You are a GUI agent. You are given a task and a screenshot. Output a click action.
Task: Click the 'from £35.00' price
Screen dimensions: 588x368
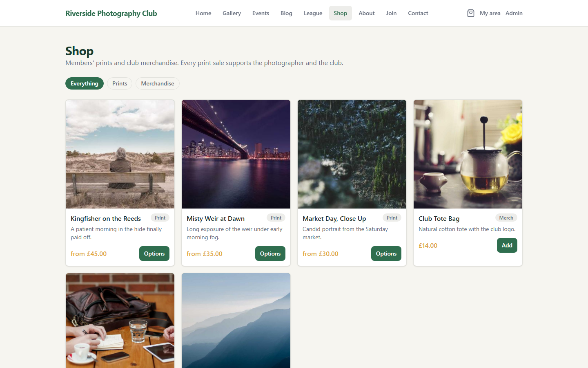tap(205, 254)
